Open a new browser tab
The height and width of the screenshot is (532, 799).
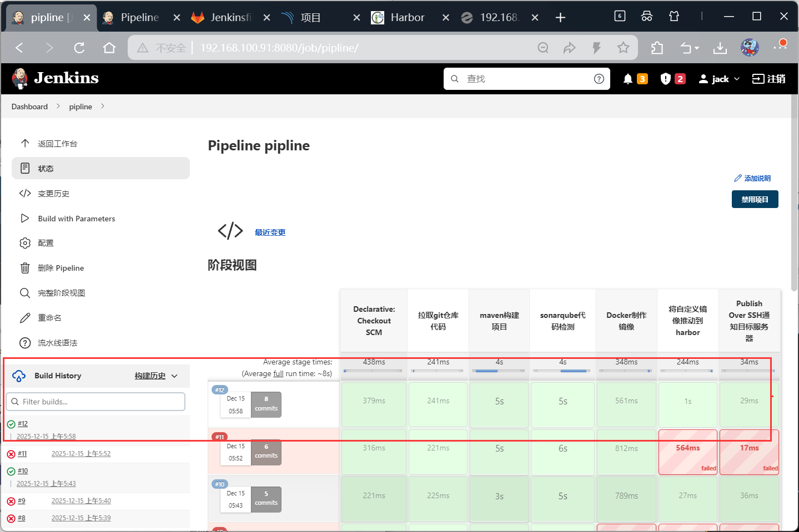coord(560,18)
